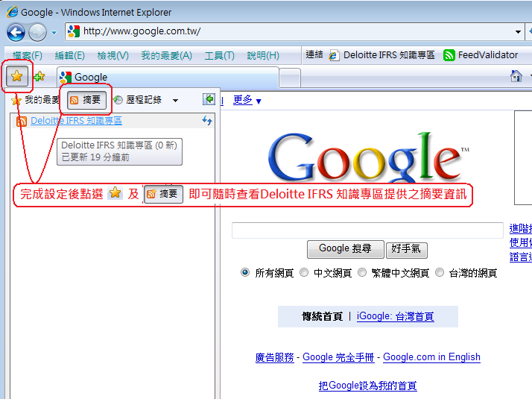The height and width of the screenshot is (399, 532).
Task: Click the Google 搜尋 button
Action: tap(346, 250)
